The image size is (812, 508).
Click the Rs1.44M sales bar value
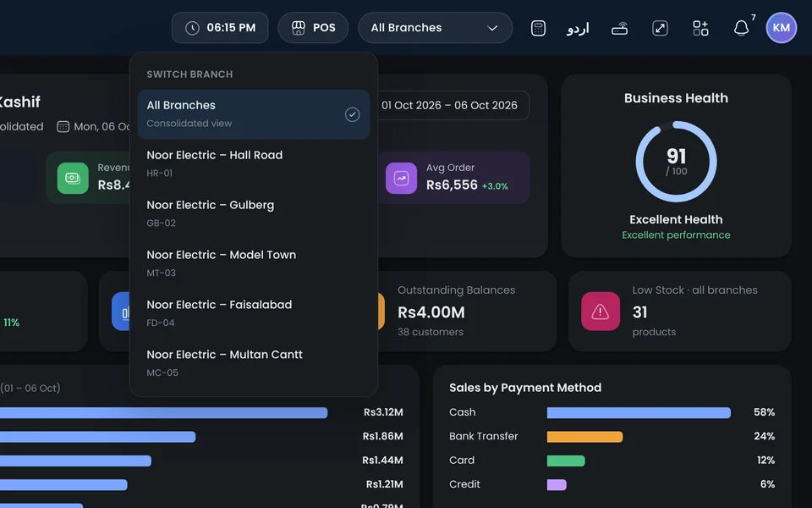382,461
